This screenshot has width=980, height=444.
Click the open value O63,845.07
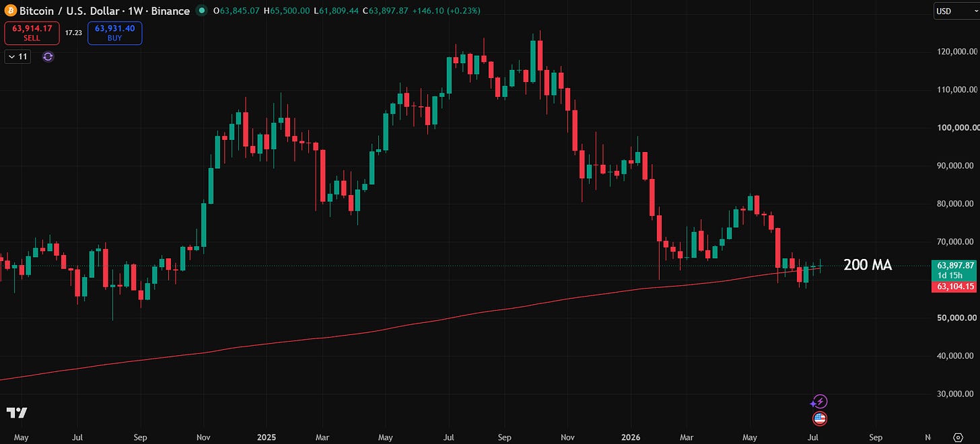coord(236,11)
